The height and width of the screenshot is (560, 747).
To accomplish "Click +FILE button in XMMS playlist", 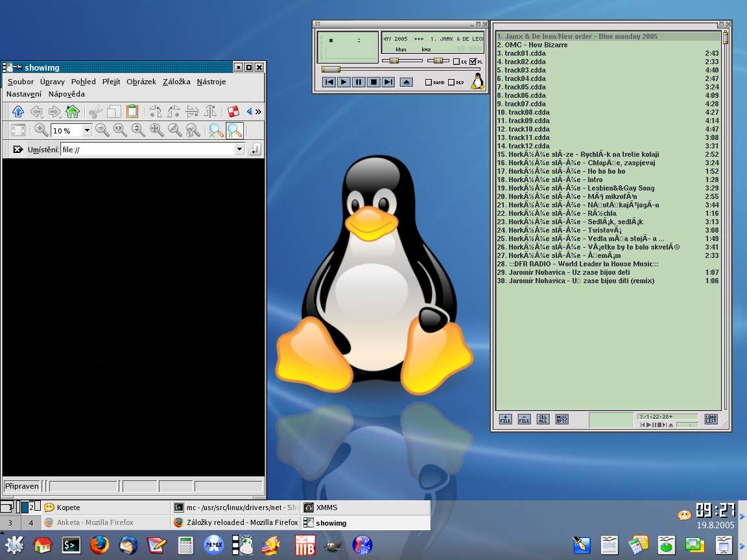I will coord(506,419).
